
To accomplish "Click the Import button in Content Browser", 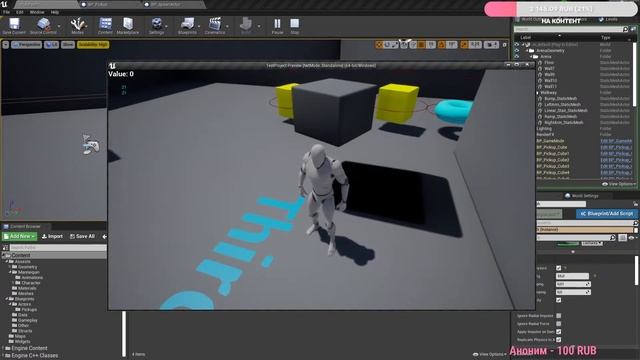I will point(52,236).
